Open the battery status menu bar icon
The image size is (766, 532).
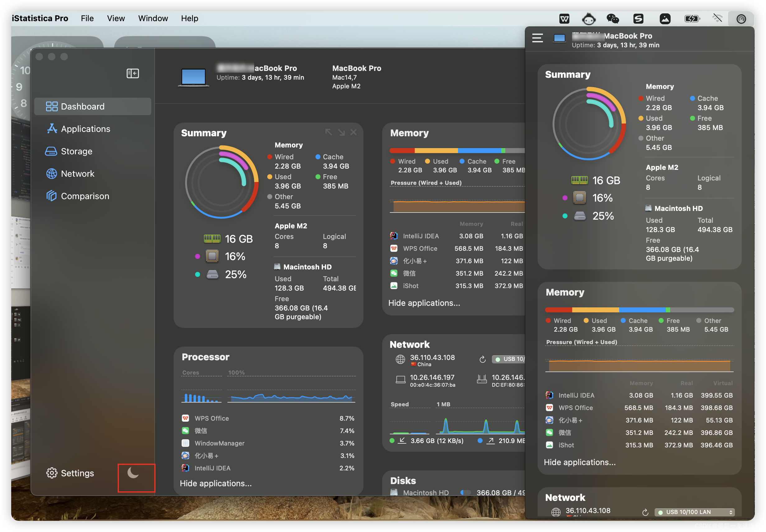click(692, 19)
